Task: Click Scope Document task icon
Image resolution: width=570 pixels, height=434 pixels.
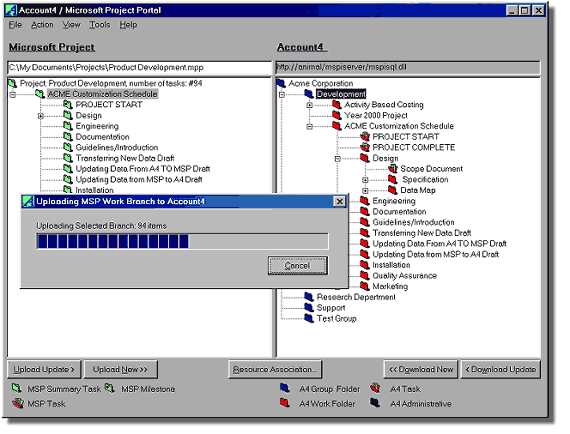Action: 393,169
